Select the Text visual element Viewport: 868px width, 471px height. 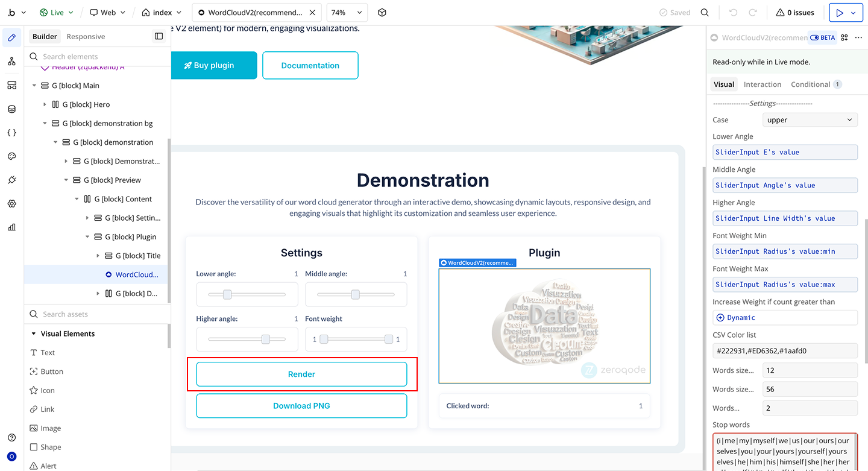click(42, 353)
